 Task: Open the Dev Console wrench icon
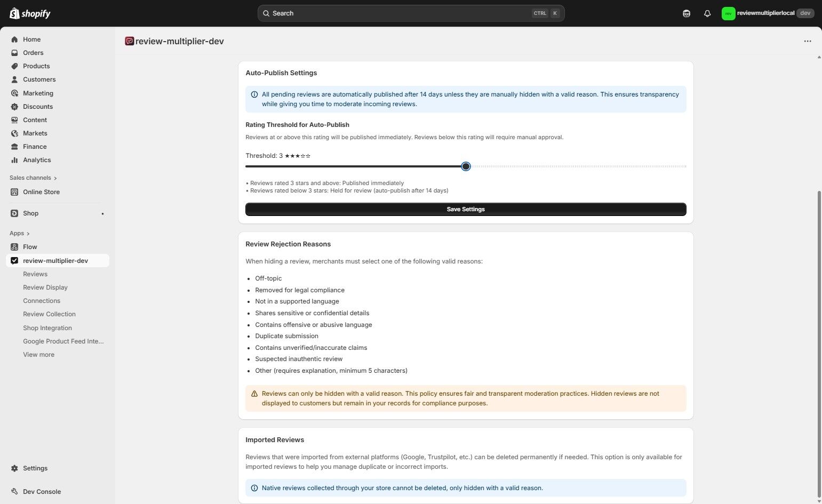point(14,492)
